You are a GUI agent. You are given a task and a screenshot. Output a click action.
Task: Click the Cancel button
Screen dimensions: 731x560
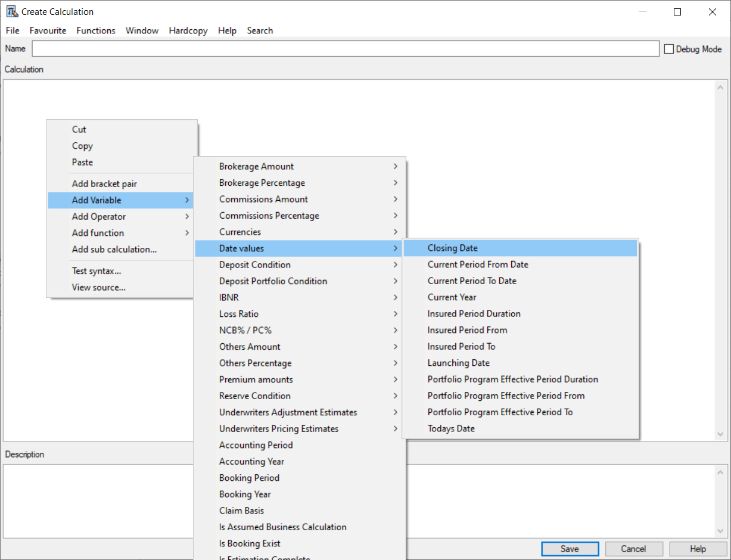[x=633, y=549]
